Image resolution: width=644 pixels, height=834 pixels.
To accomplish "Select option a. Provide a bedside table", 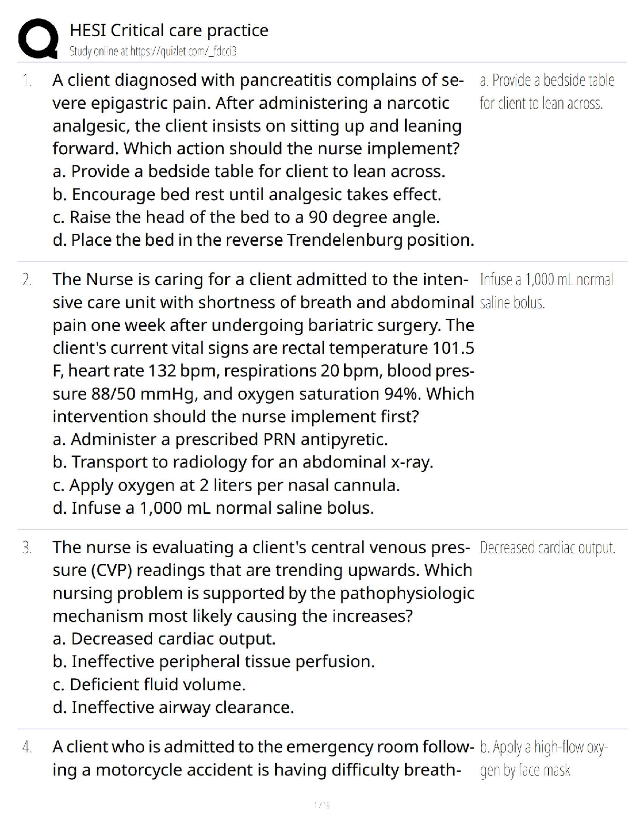I will pos(249,171).
